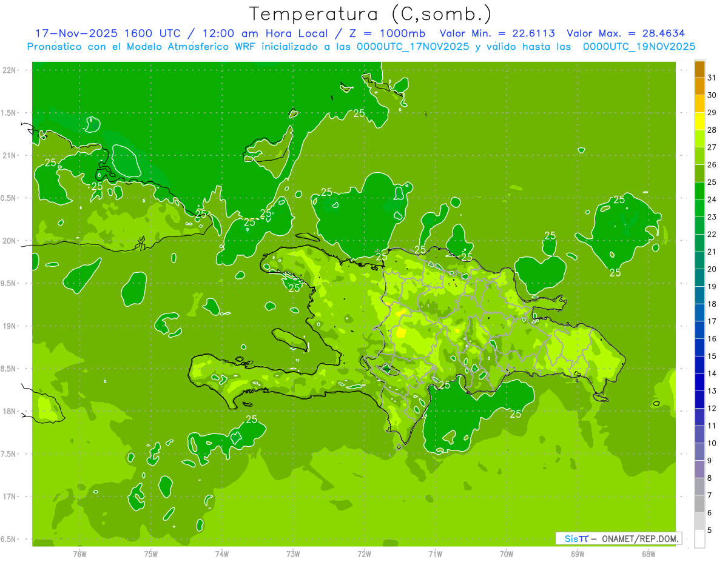Click the "19N" latitude label
This screenshot has height=562, width=728.
pyautogui.click(x=9, y=326)
